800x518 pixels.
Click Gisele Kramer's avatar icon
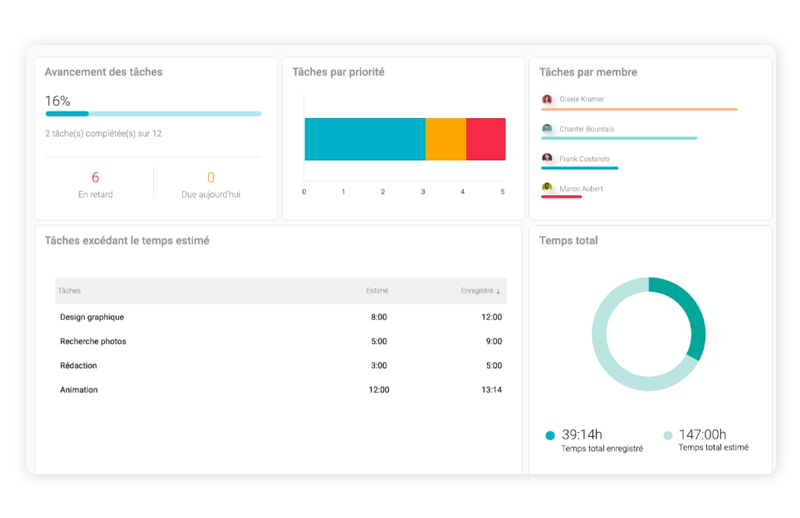click(x=547, y=99)
